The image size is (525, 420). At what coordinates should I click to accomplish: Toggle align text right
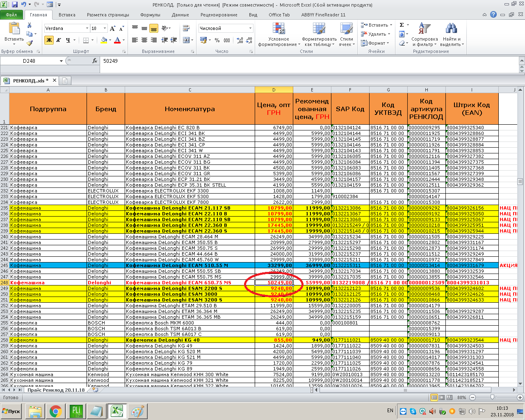click(x=154, y=40)
